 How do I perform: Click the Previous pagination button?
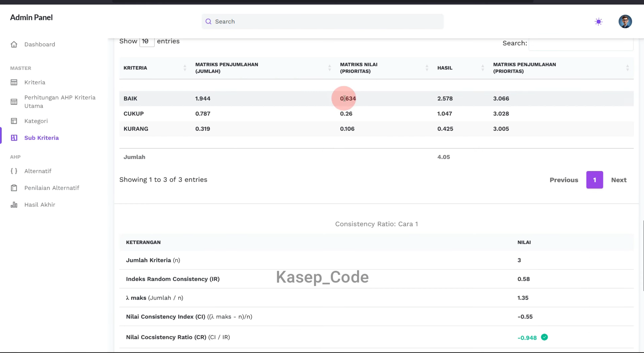coord(564,180)
